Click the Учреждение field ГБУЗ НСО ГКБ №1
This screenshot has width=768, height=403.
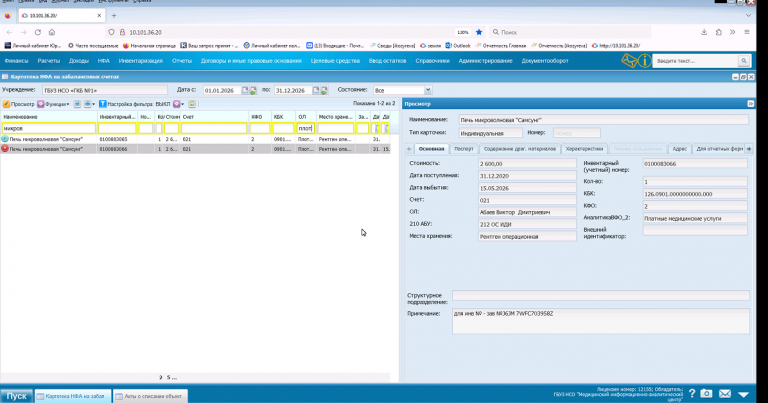(105, 90)
